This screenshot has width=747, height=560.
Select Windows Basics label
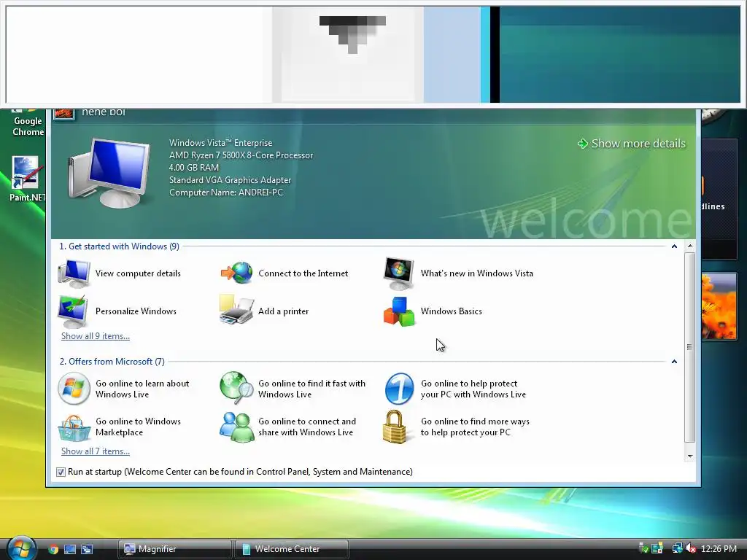click(x=451, y=311)
